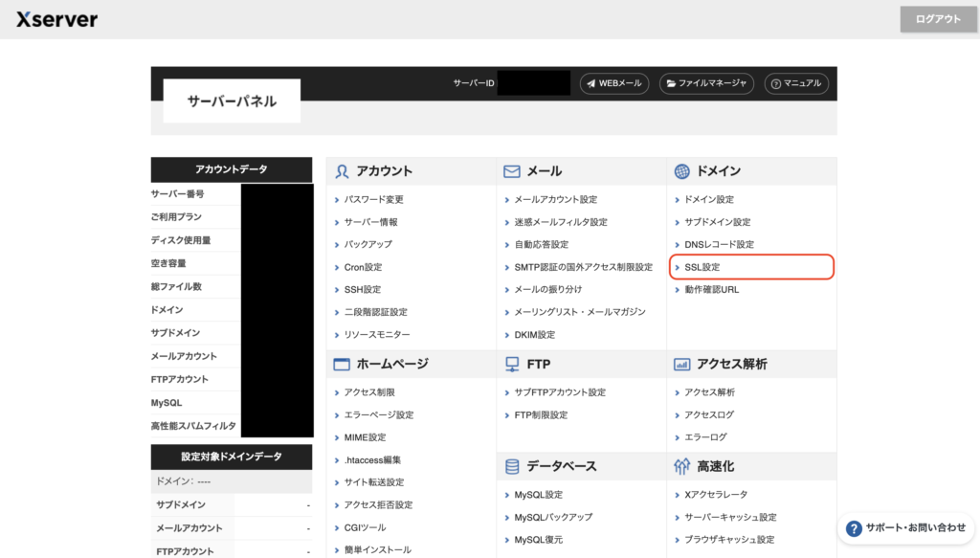
Task: Click the メール envelope icon
Action: pos(512,171)
